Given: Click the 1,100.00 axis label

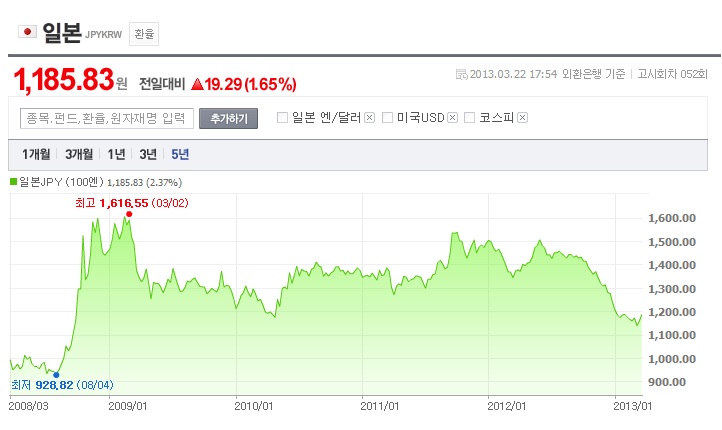Looking at the screenshot, I should [672, 335].
